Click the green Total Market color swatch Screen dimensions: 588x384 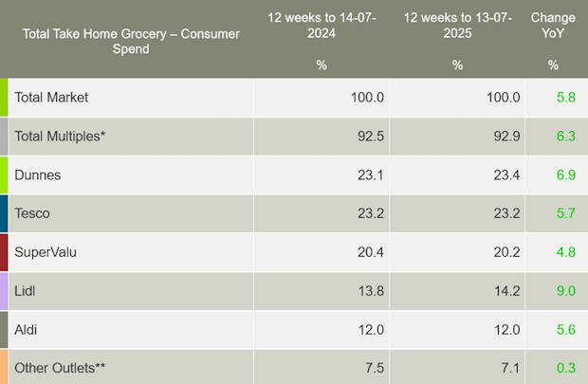pyautogui.click(x=4, y=98)
